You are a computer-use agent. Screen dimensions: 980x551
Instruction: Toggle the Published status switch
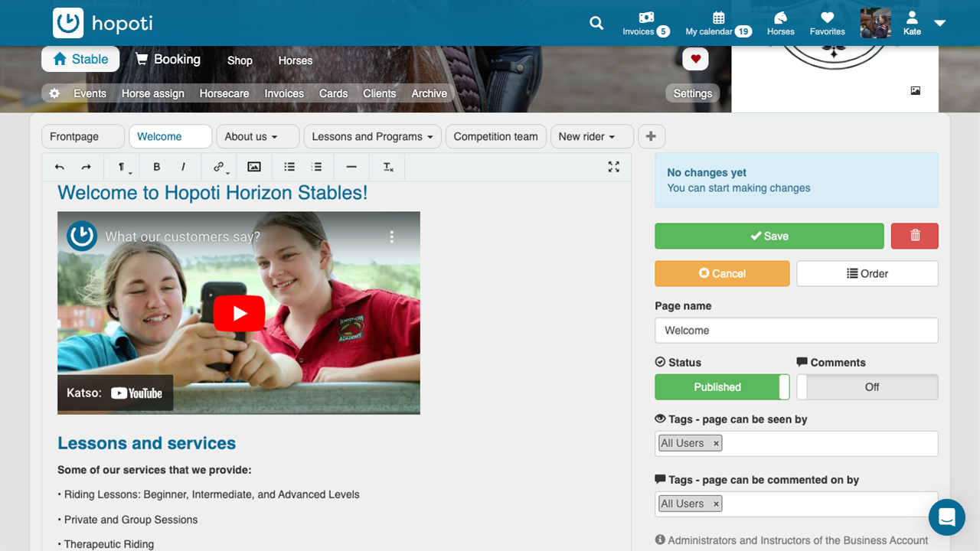(x=721, y=387)
